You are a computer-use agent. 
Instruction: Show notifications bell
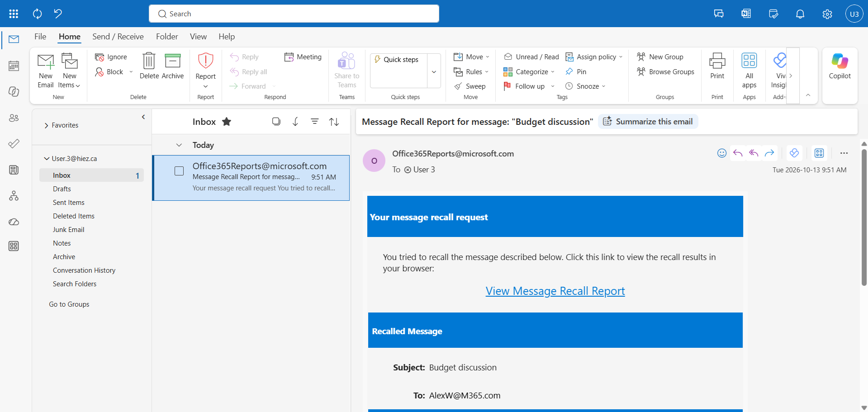click(x=800, y=14)
